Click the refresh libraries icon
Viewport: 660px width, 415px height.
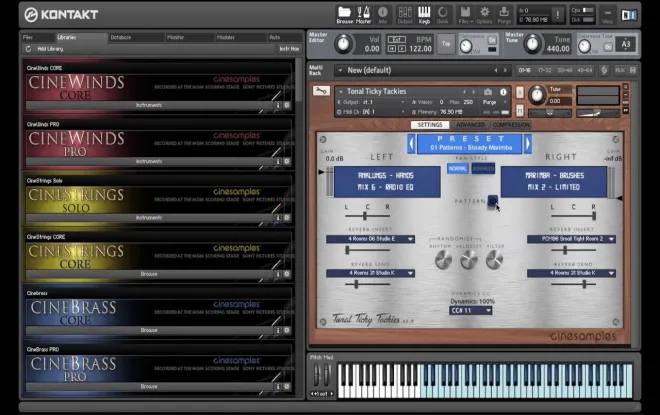click(28, 49)
